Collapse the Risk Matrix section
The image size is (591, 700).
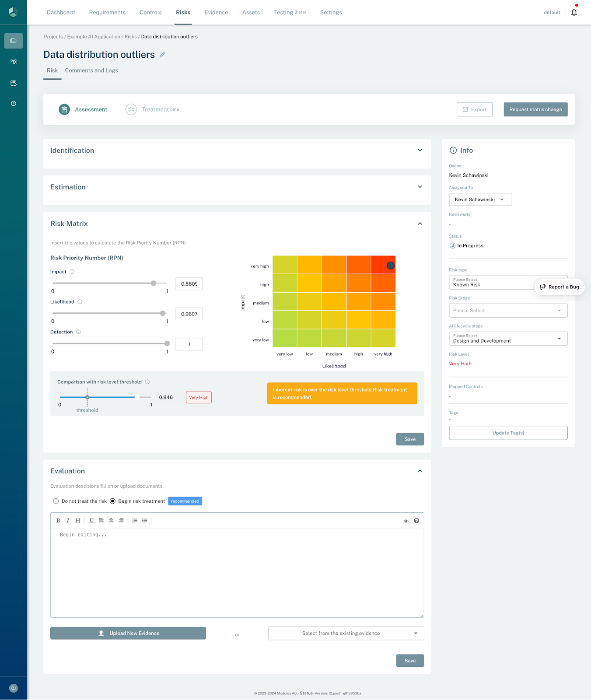(420, 224)
